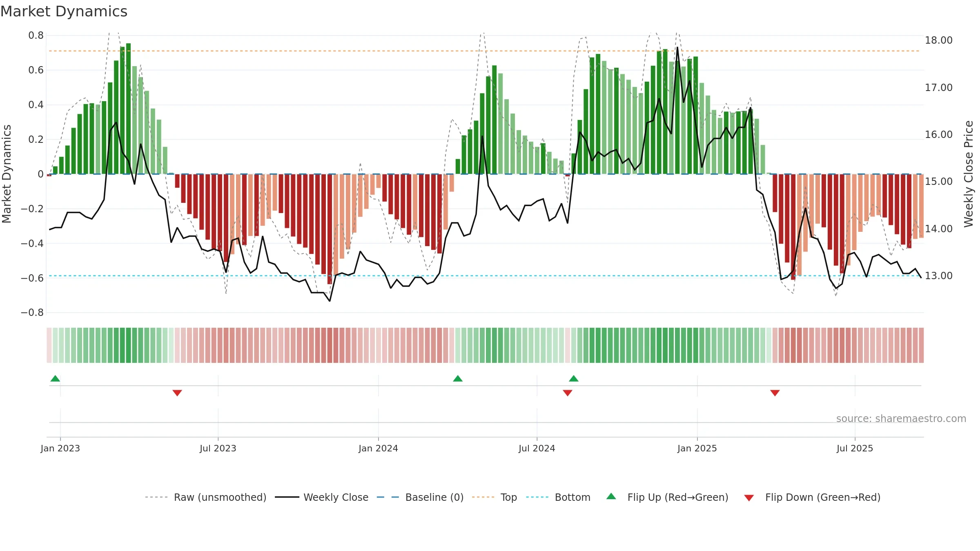Toggle Flip Up (Red→Green) legend entry
This screenshot has width=980, height=551.
[668, 497]
